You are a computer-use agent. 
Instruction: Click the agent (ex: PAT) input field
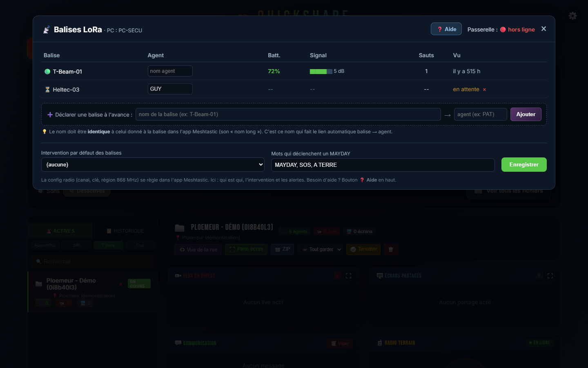click(x=480, y=114)
